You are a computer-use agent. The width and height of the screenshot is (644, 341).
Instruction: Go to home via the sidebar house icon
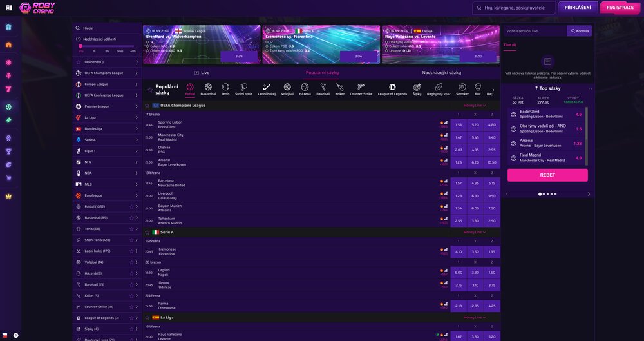(x=8, y=45)
